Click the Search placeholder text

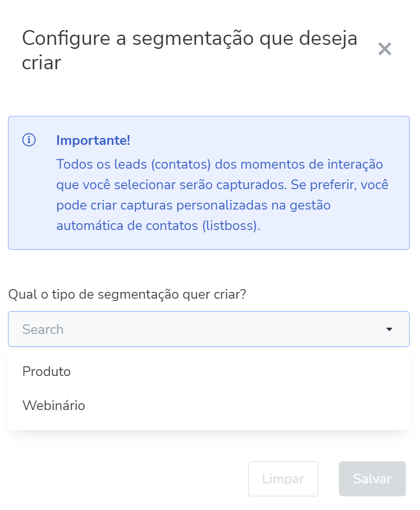click(43, 329)
